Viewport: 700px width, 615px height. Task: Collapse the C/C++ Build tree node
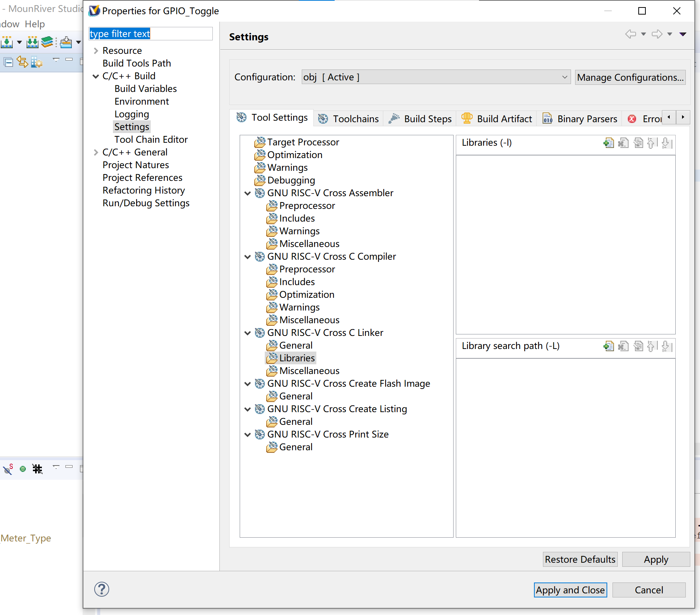pos(96,76)
